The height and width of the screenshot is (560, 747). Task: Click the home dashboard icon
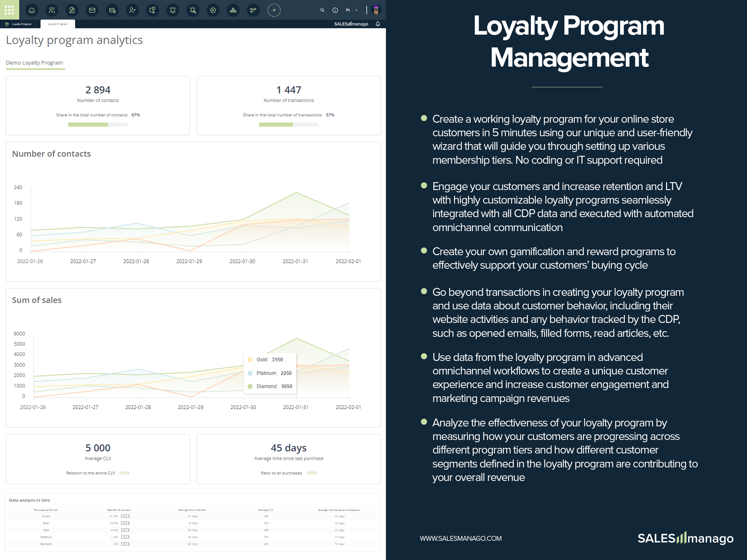[x=32, y=10]
